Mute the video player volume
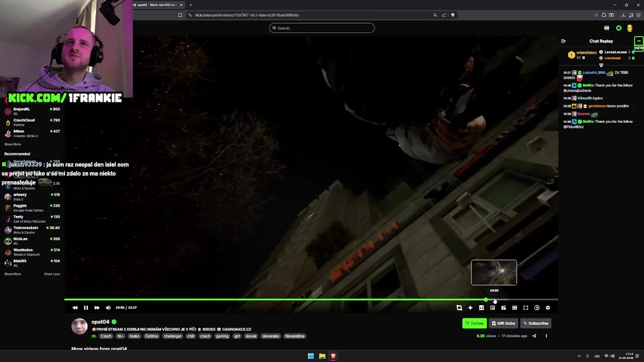 pos(108,308)
